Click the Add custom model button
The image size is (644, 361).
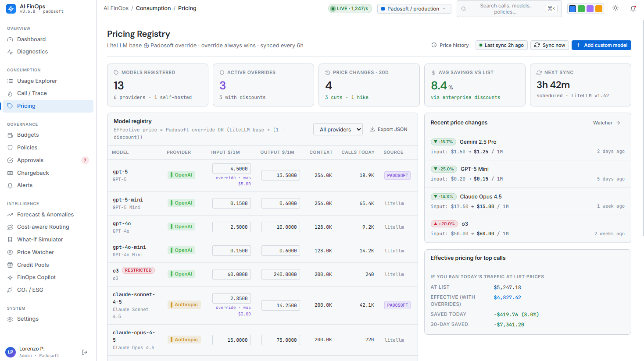point(601,45)
